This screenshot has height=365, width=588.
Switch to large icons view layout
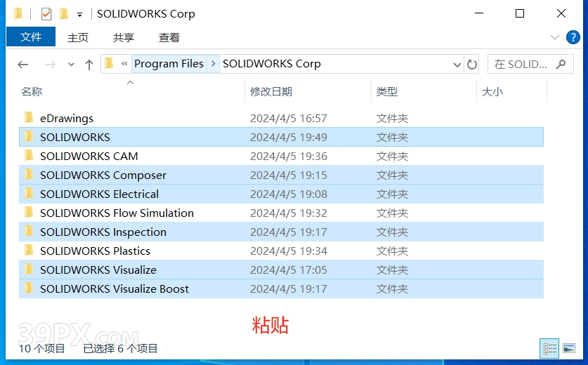click(568, 348)
